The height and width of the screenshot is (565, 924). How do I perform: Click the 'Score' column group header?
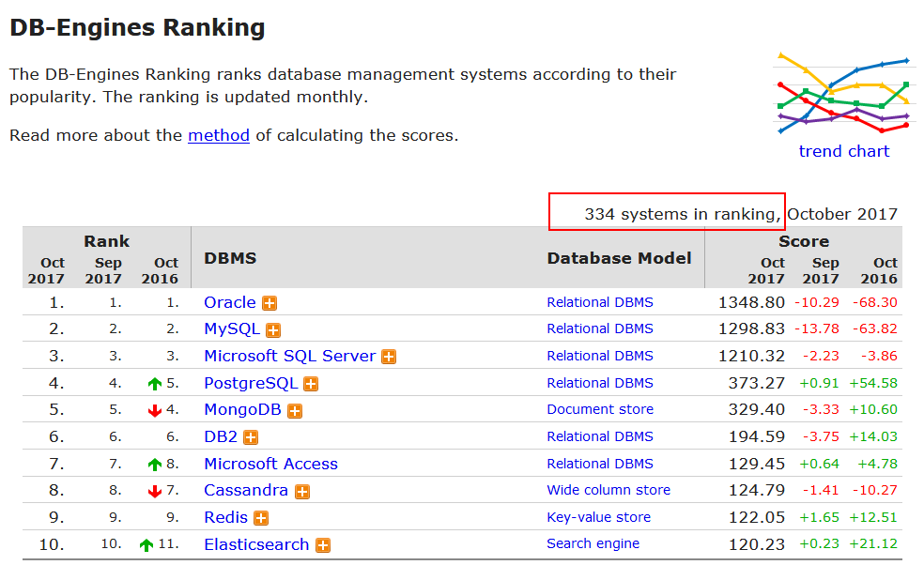pos(804,241)
